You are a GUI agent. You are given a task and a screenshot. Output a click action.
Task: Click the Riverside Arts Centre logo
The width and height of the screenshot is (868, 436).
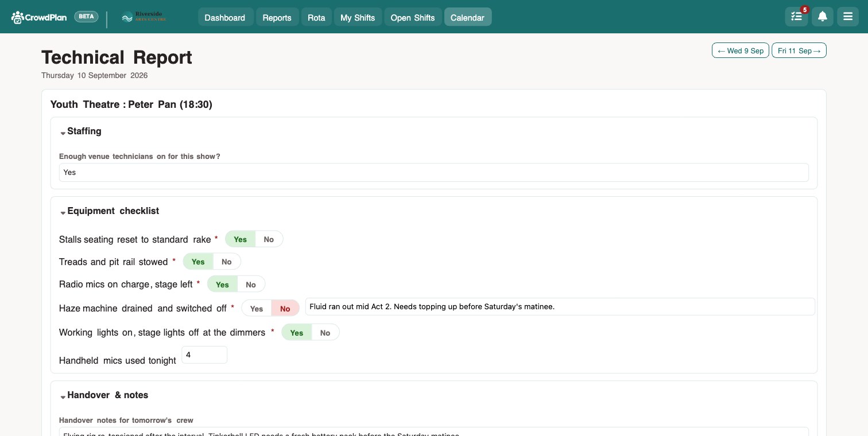pyautogui.click(x=144, y=17)
